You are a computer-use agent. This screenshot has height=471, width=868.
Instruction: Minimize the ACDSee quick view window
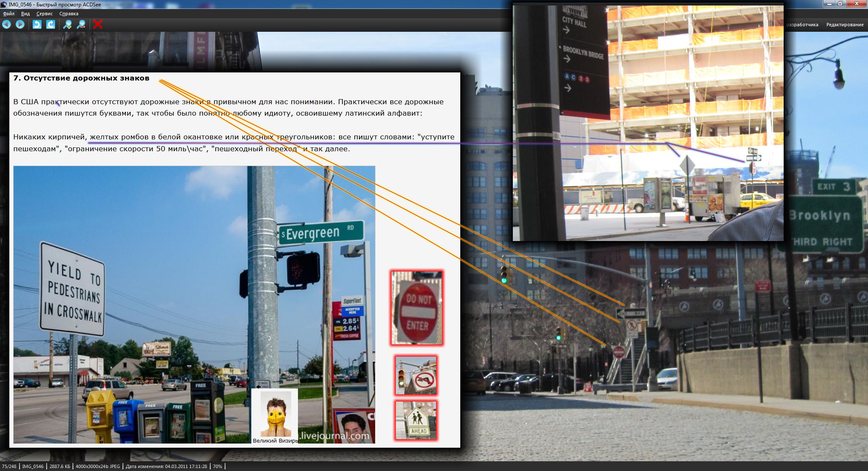tap(829, 4)
